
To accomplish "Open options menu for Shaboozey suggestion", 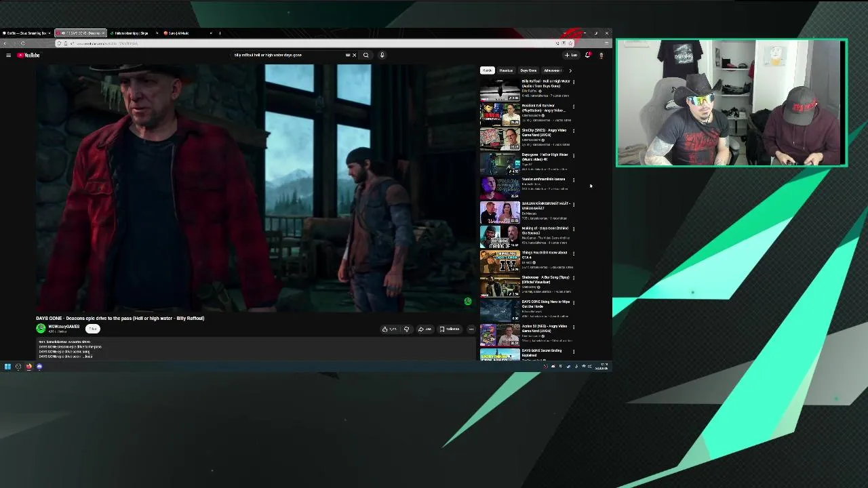I will click(x=574, y=278).
